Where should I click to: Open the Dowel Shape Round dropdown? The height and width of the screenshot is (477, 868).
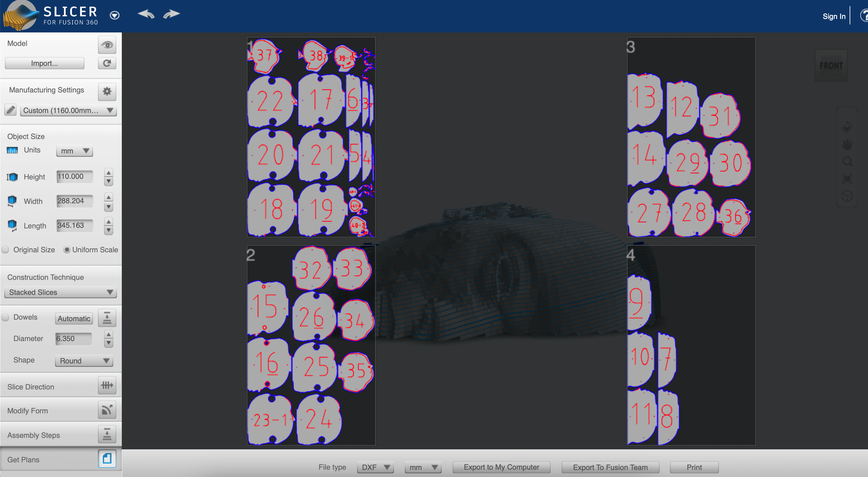[82, 360]
